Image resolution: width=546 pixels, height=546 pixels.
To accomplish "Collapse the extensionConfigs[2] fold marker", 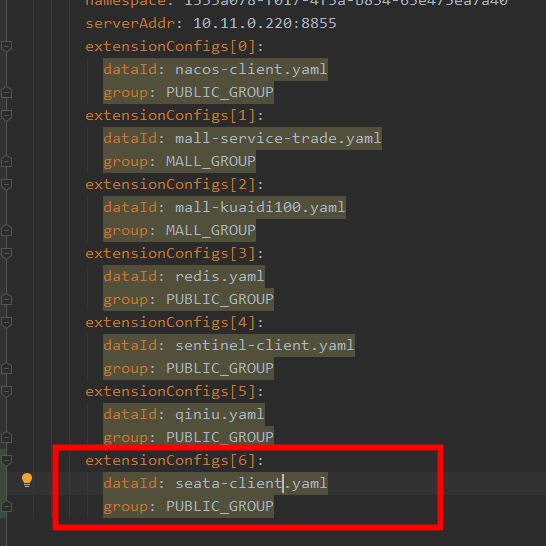I will point(6,184).
